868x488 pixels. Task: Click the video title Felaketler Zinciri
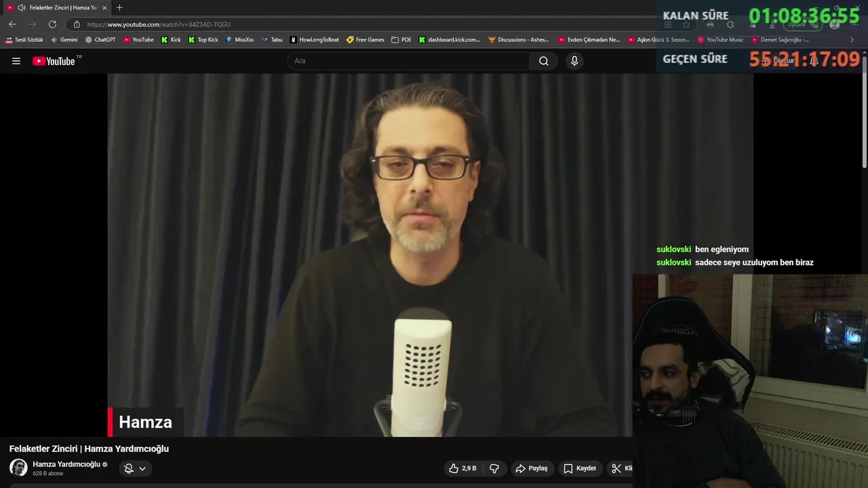tap(89, 449)
